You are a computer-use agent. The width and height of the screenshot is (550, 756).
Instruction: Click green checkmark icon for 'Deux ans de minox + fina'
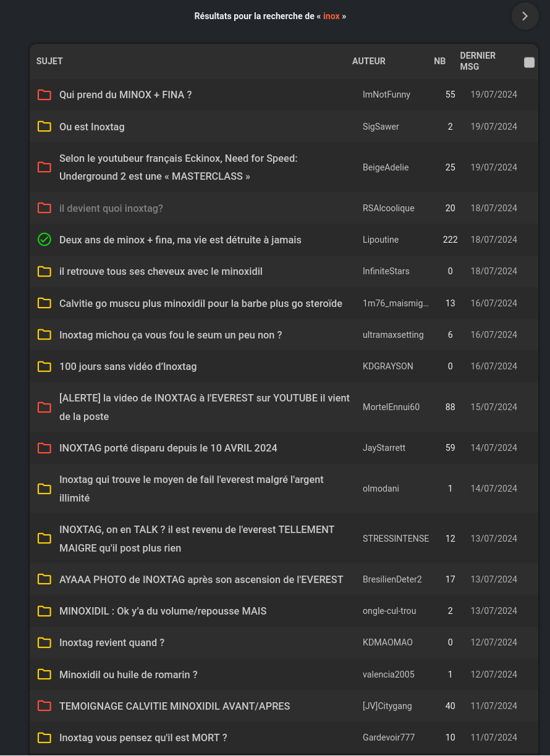click(44, 240)
